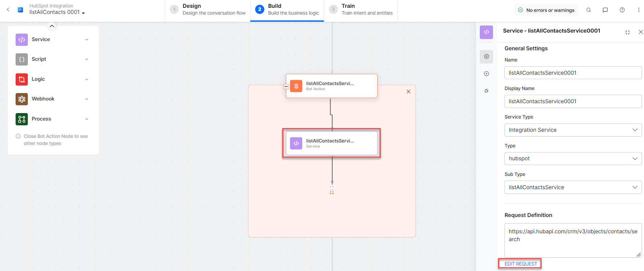Switch to the Design tab
This screenshot has height=271, width=644.
pyautogui.click(x=208, y=10)
